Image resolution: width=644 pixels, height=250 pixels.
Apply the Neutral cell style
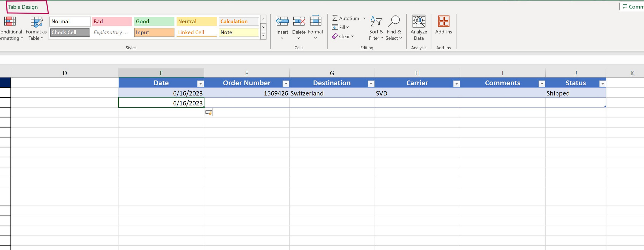click(x=196, y=21)
